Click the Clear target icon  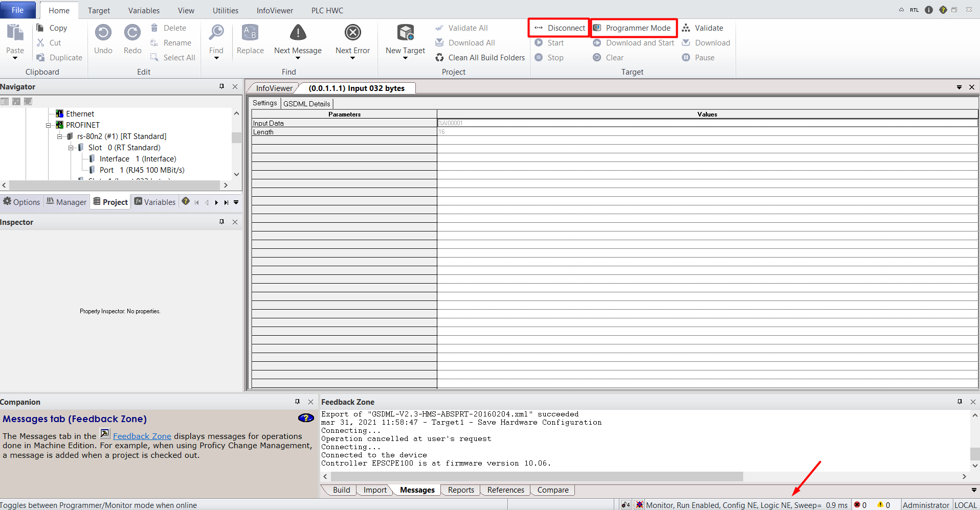tap(597, 57)
